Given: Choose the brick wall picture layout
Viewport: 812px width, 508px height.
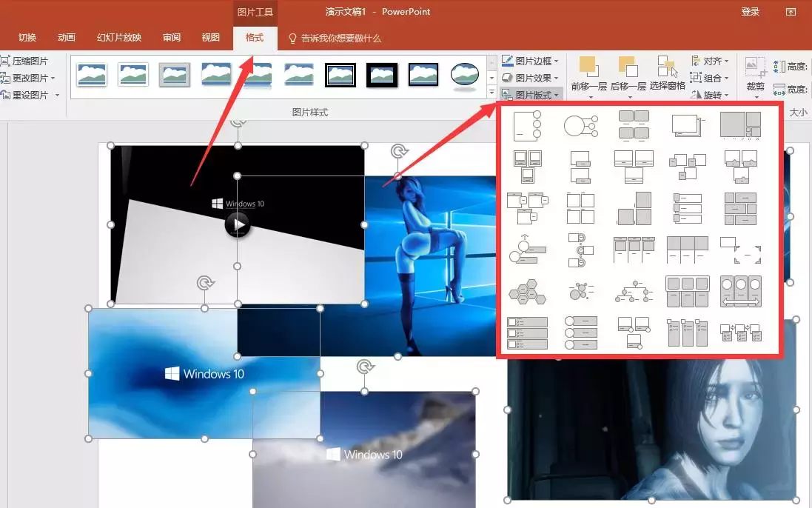Looking at the screenshot, I should pos(740,208).
